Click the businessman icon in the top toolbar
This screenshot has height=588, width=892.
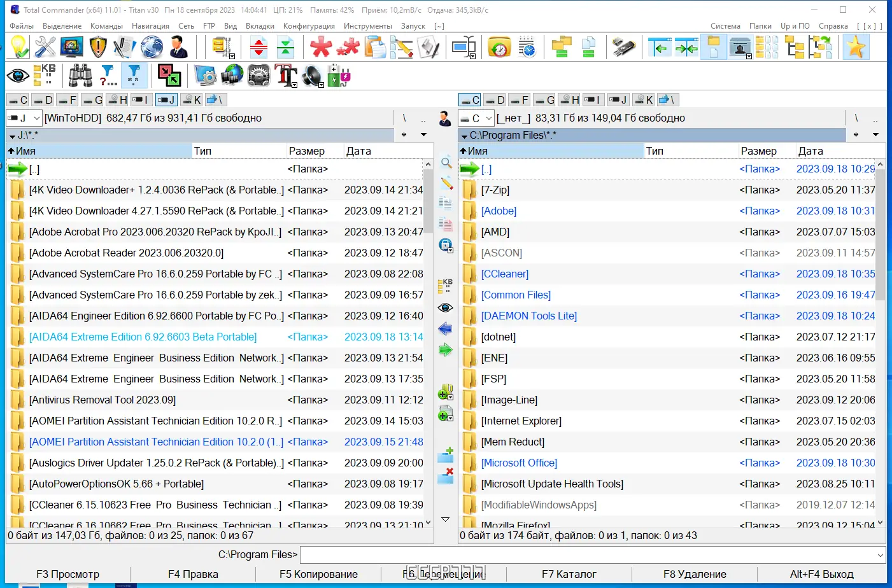click(x=178, y=47)
